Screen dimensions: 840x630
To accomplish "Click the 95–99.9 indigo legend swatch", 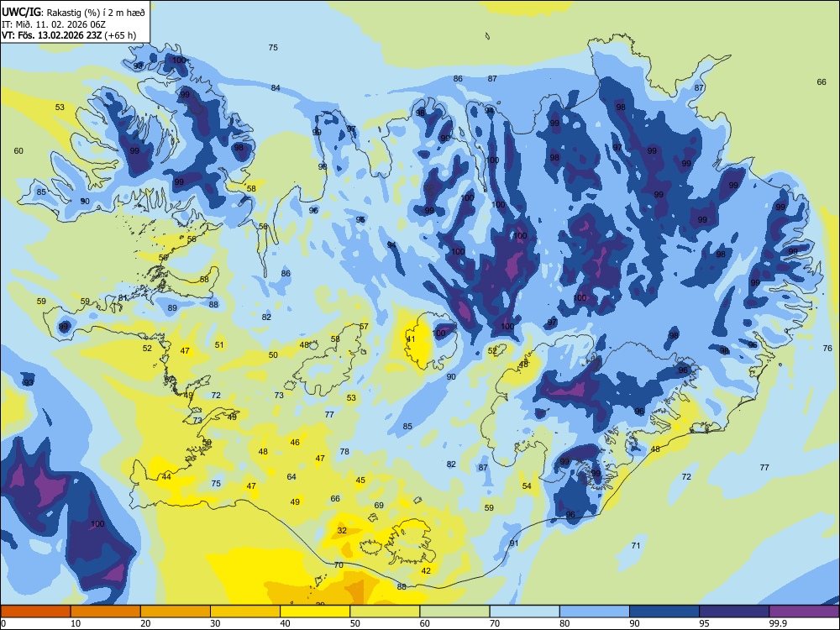I will (x=734, y=612).
